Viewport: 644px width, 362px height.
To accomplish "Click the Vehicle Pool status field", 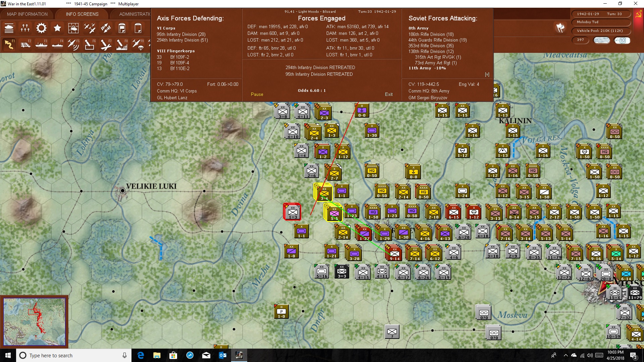I will (x=600, y=31).
